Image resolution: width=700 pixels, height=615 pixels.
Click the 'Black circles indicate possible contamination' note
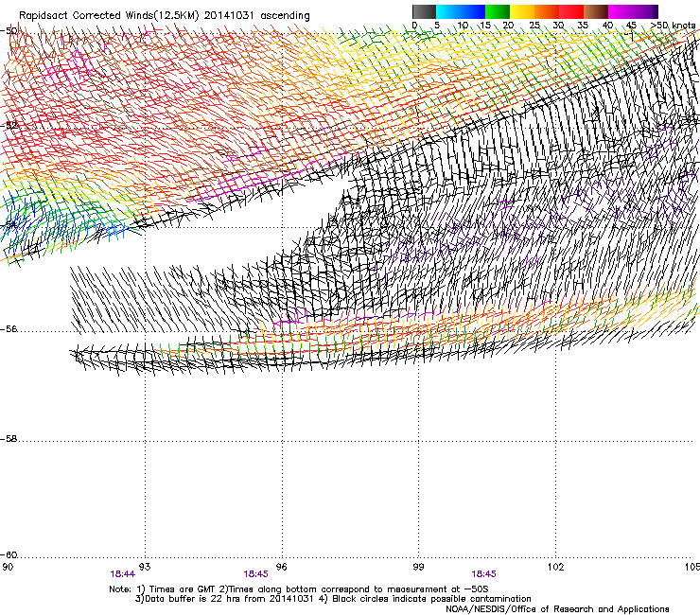pyautogui.click(x=431, y=599)
